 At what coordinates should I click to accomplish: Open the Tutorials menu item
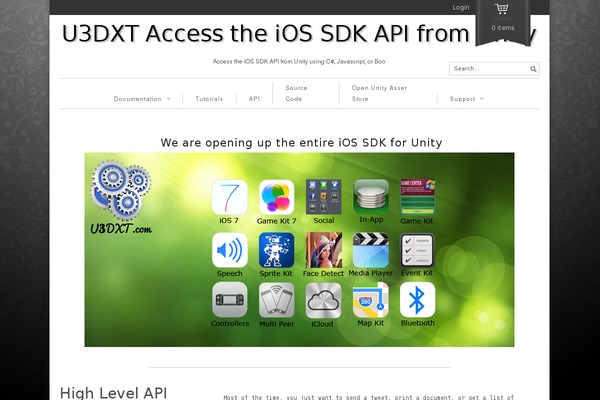click(x=209, y=99)
